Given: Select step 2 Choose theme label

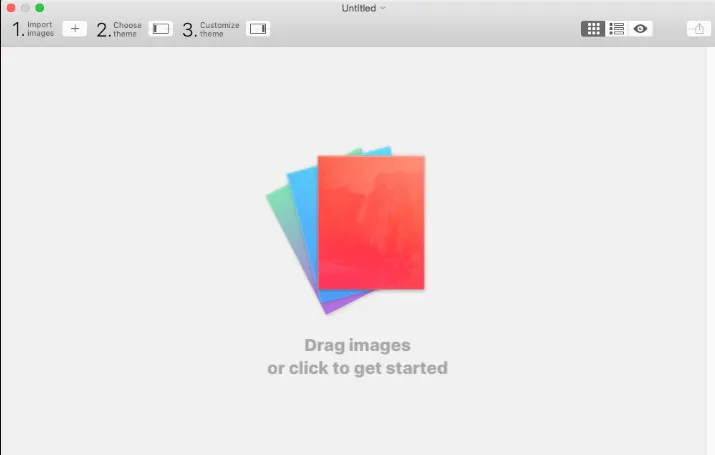Looking at the screenshot, I should point(119,29).
